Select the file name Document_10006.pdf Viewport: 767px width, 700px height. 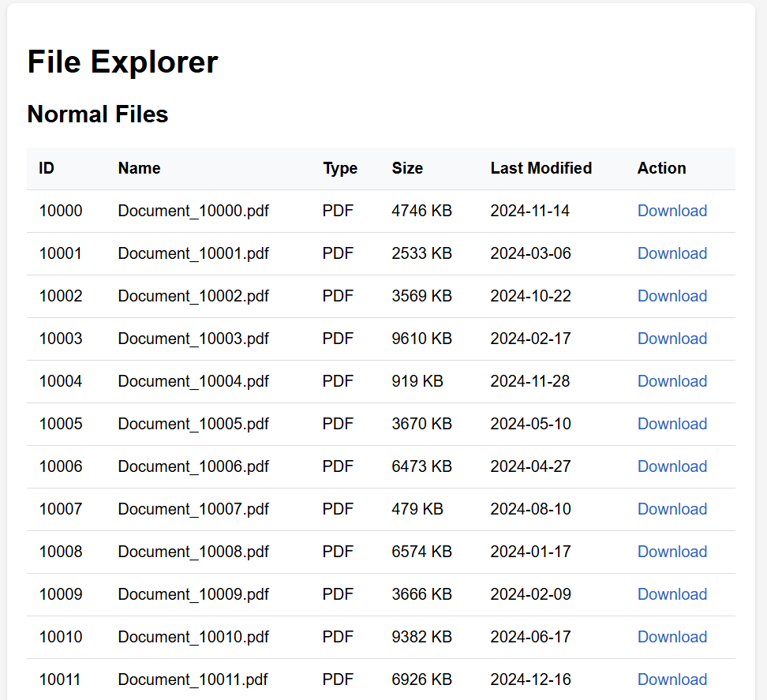pyautogui.click(x=193, y=466)
